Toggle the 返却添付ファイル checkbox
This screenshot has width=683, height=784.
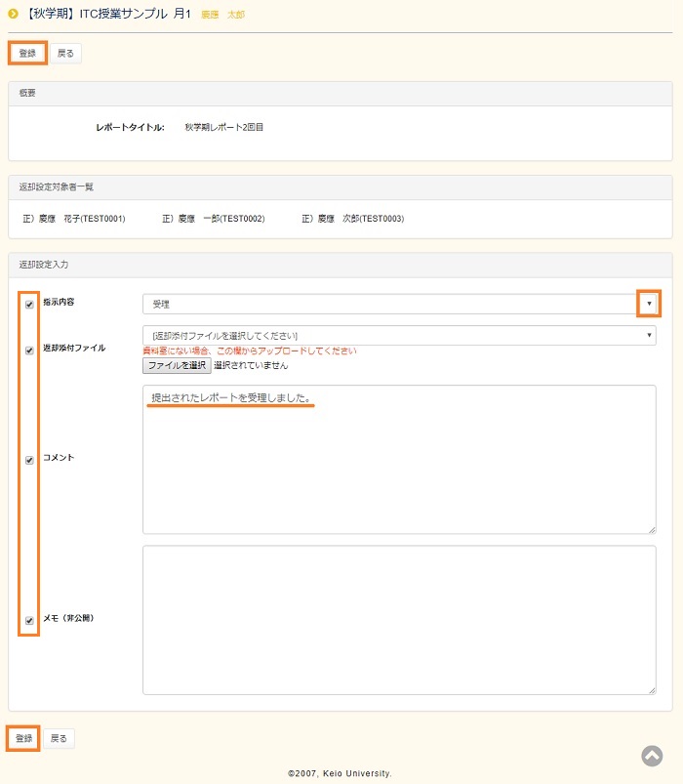29,351
